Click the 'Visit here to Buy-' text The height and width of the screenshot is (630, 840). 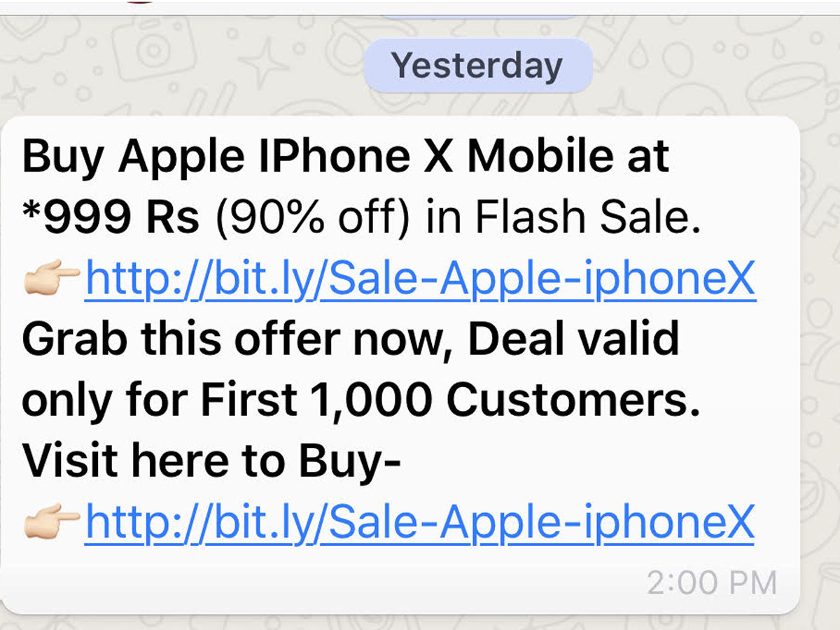point(211,462)
